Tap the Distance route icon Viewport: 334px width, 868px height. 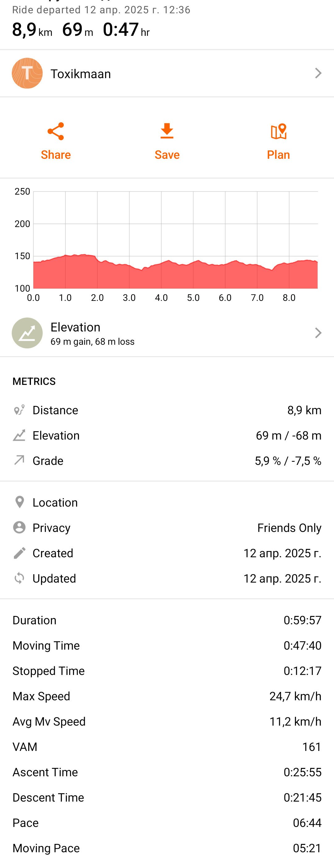[x=19, y=410]
